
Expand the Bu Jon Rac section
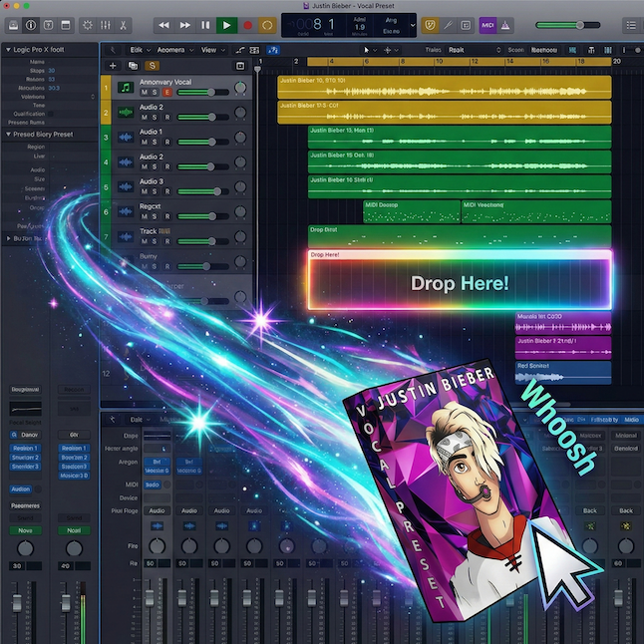pyautogui.click(x=8, y=238)
